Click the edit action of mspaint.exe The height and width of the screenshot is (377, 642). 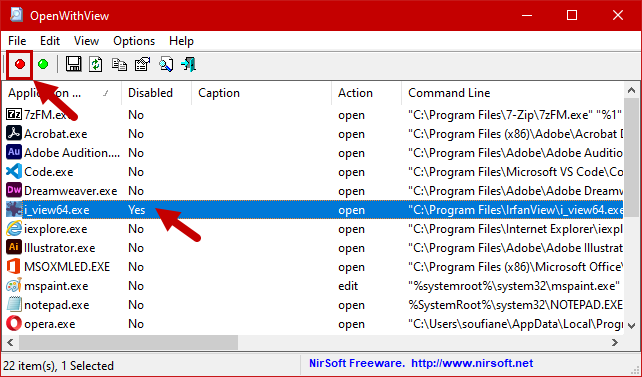pos(348,286)
